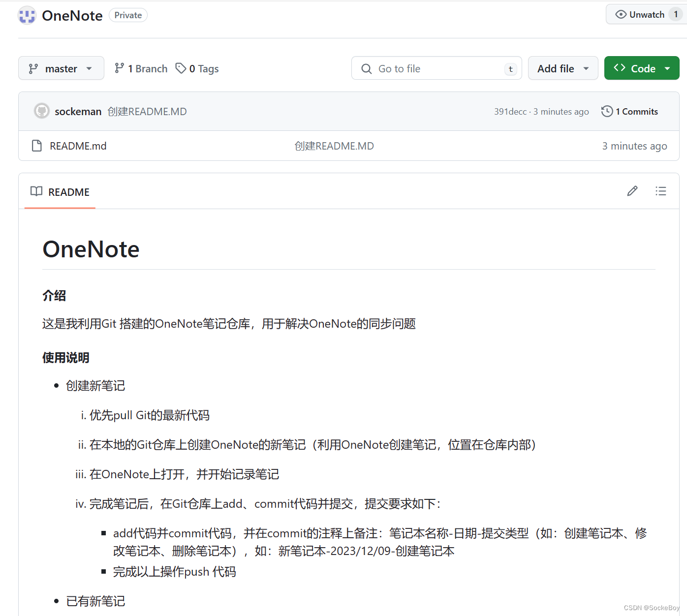The height and width of the screenshot is (616, 687).
Task: Select the README tab
Action: (x=60, y=192)
